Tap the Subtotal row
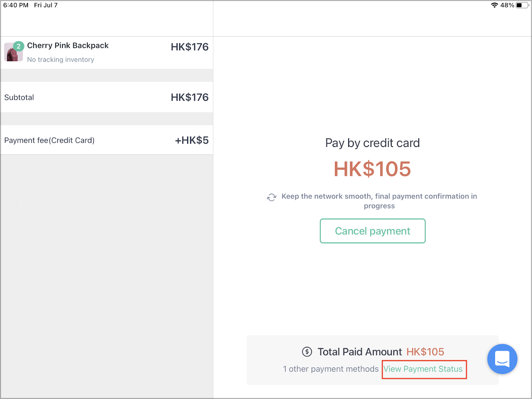The height and width of the screenshot is (399, 532). pyautogui.click(x=107, y=97)
